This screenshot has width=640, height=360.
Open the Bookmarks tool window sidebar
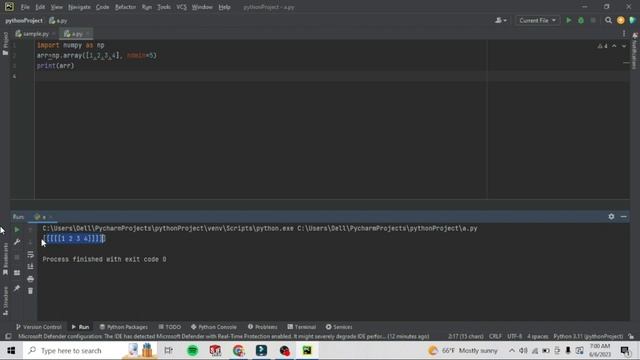click(x=5, y=259)
